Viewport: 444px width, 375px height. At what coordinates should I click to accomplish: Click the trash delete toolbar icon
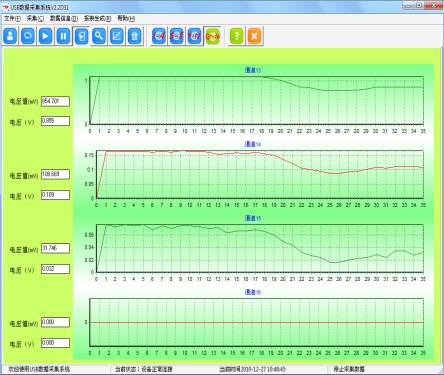[135, 36]
